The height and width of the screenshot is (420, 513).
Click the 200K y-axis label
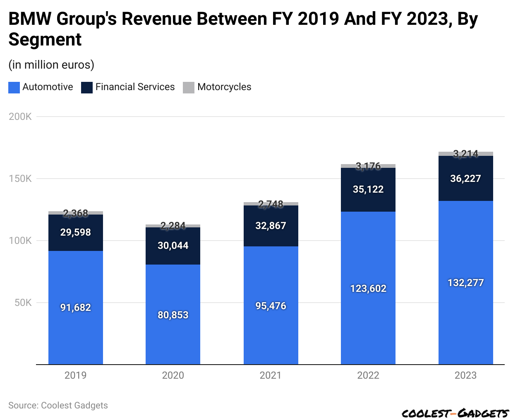click(20, 117)
